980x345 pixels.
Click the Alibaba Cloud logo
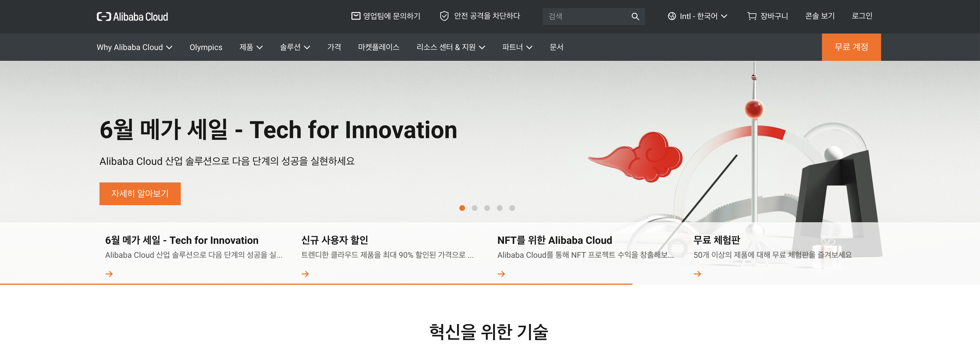[x=132, y=16]
